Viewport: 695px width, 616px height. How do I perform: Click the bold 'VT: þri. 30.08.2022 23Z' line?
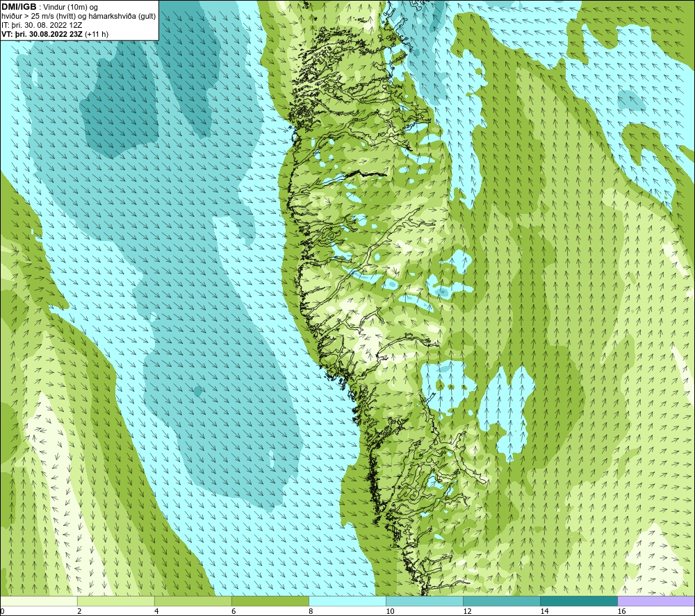coord(42,34)
